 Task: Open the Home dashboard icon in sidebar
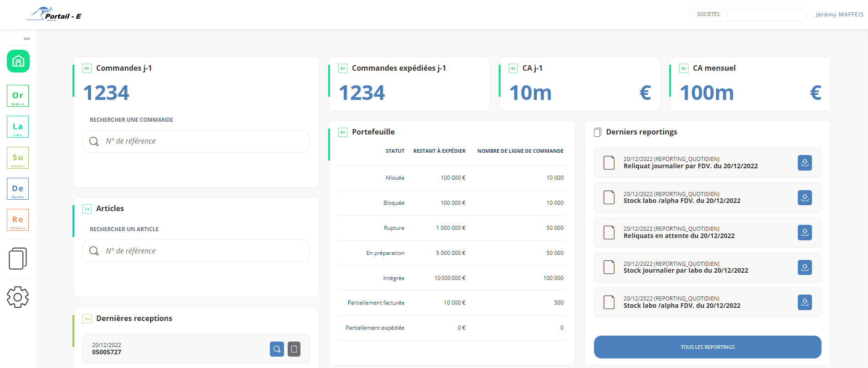pyautogui.click(x=18, y=61)
